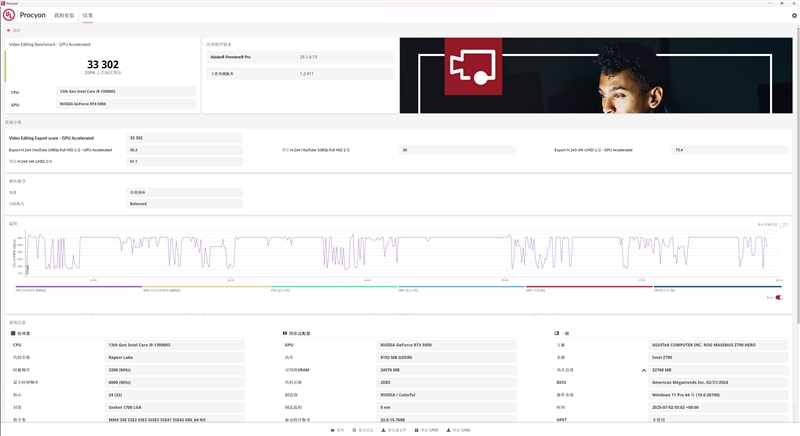The height and width of the screenshot is (436, 800).
Task: Click the video editing benchmark banner image
Action: [x=596, y=75]
